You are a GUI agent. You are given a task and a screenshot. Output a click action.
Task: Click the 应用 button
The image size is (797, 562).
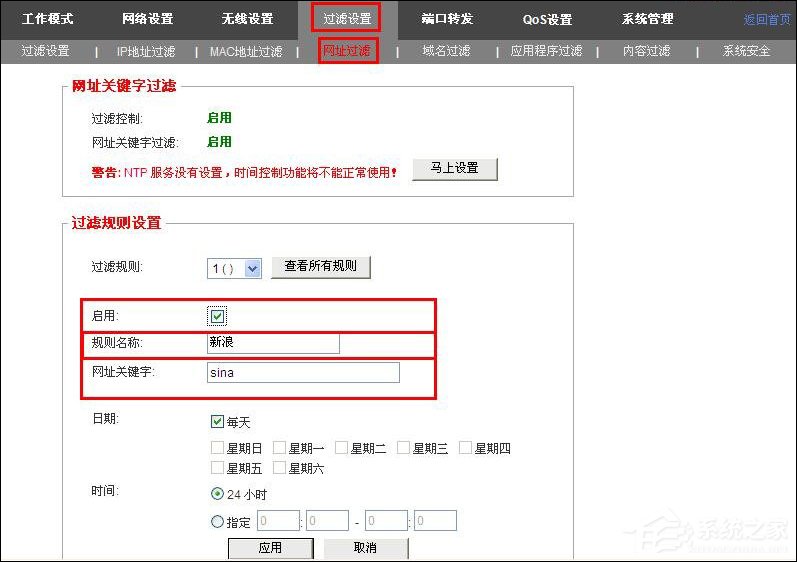[270, 548]
